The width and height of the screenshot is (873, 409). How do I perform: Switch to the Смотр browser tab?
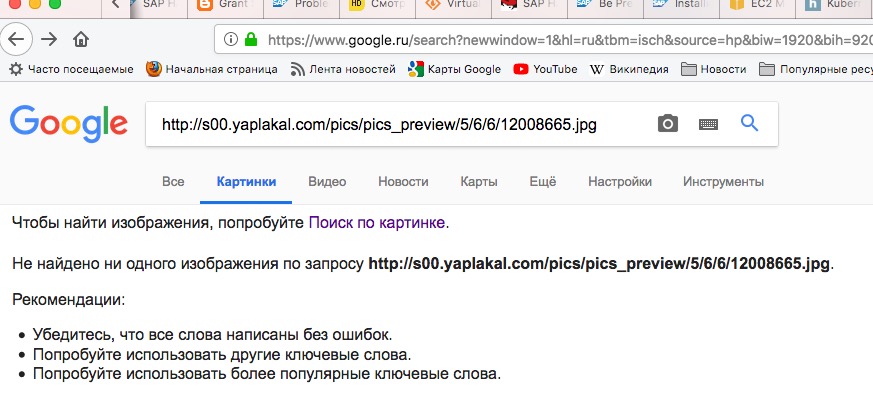(376, 6)
